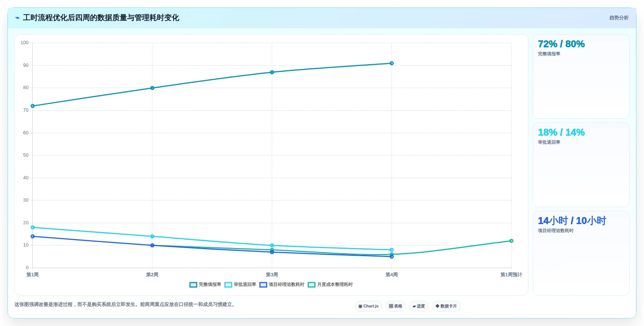Viewport: 644px width, 326px height.
Task: Click the 第1周 x-axis label
Action: pos(33,275)
